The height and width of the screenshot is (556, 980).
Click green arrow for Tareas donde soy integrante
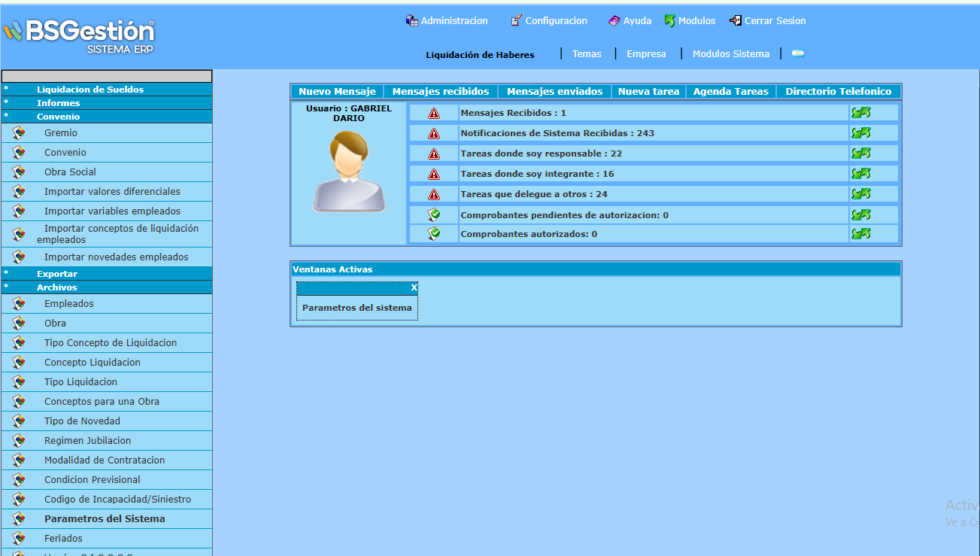coord(861,173)
